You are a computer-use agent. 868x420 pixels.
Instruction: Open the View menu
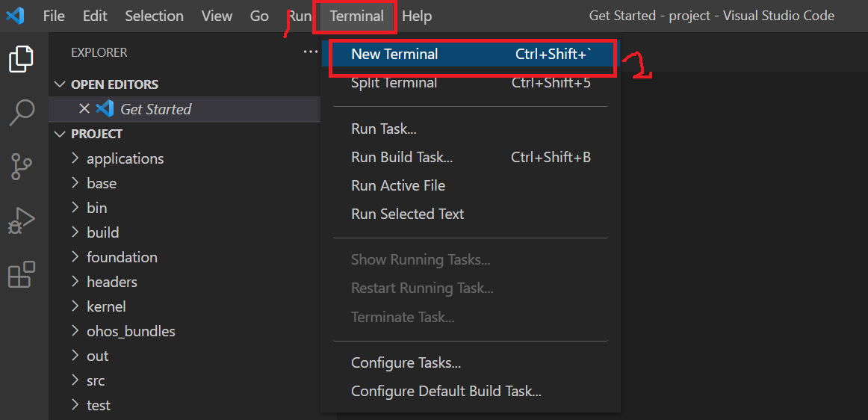click(217, 16)
